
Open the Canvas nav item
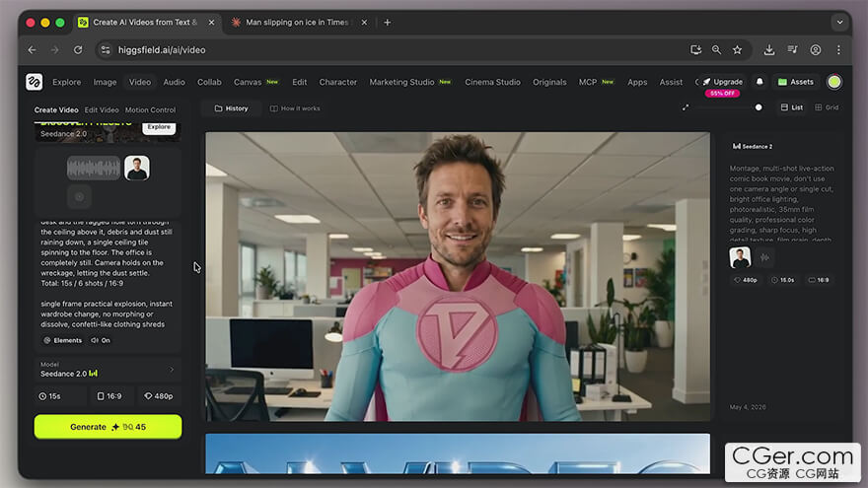[x=255, y=82]
